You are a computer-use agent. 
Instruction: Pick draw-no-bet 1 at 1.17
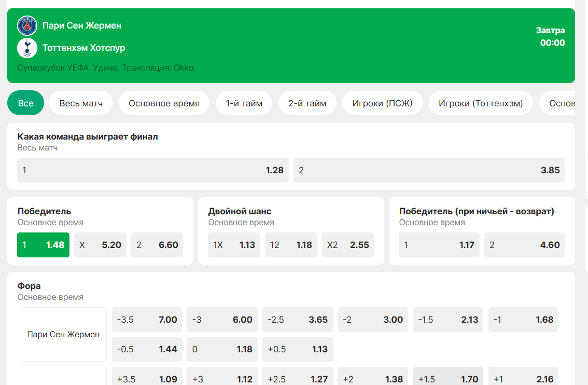439,245
